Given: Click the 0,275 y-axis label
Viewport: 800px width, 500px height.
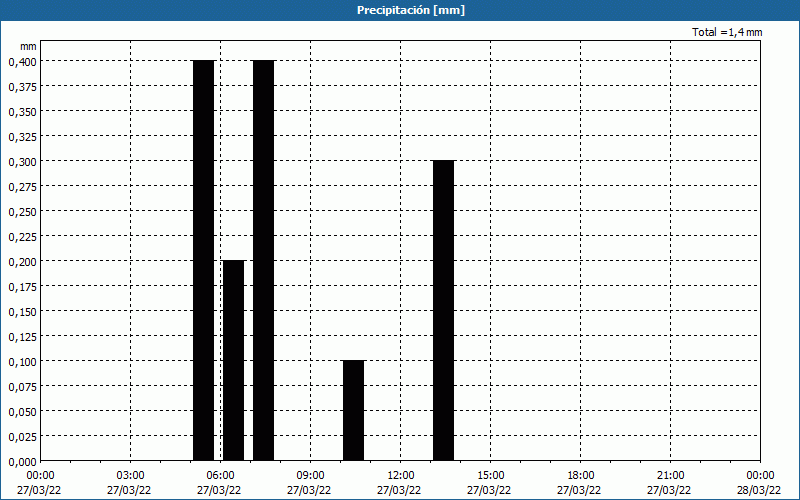Looking at the screenshot, I should (22, 187).
